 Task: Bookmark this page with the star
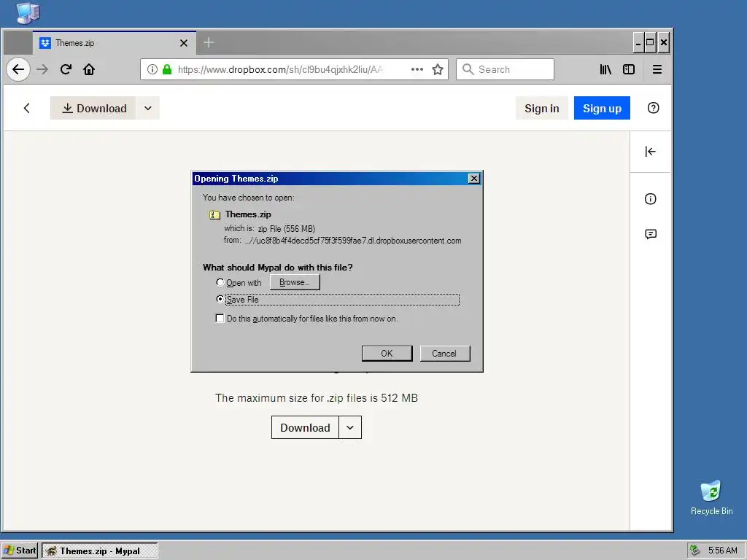(x=438, y=69)
